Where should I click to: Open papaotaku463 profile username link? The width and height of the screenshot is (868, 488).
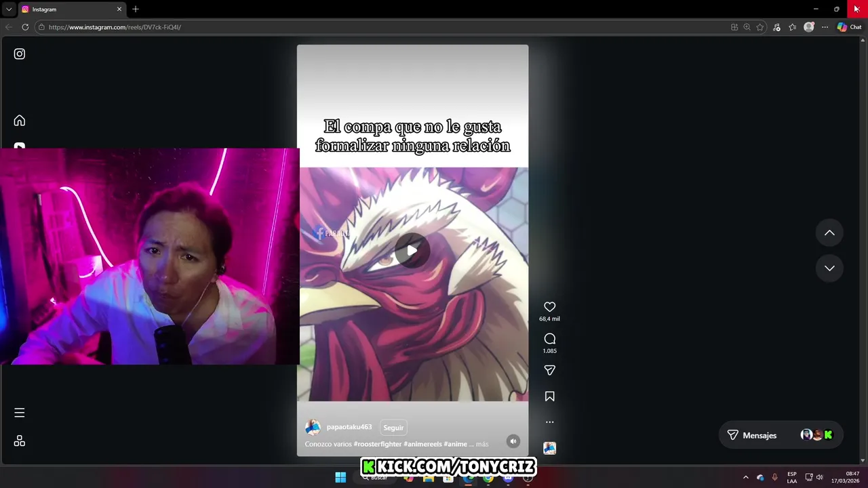(x=349, y=427)
